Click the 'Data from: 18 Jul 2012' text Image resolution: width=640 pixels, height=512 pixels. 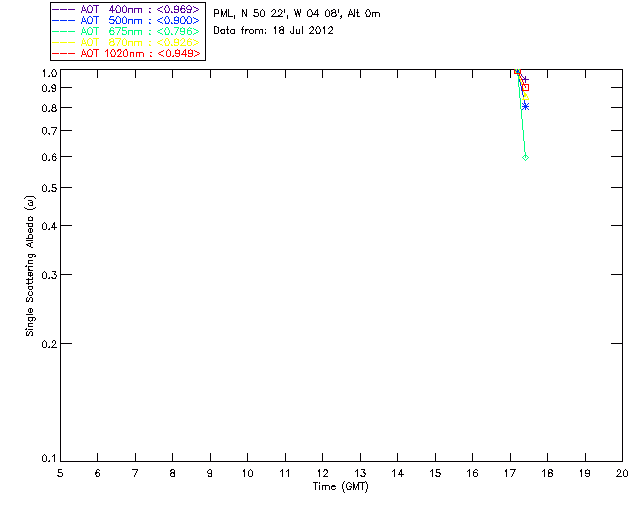point(274,31)
